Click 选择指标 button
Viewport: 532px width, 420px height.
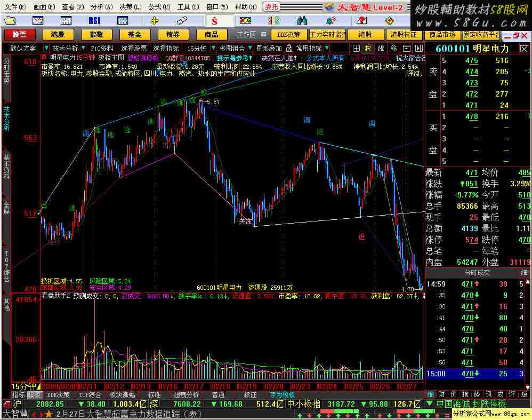(x=166, y=48)
